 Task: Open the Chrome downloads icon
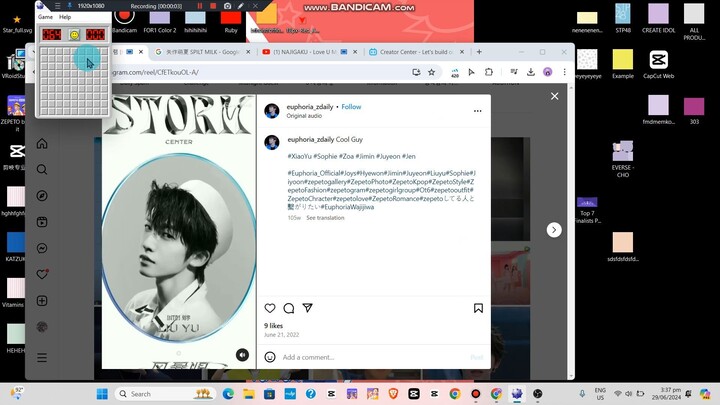point(530,72)
